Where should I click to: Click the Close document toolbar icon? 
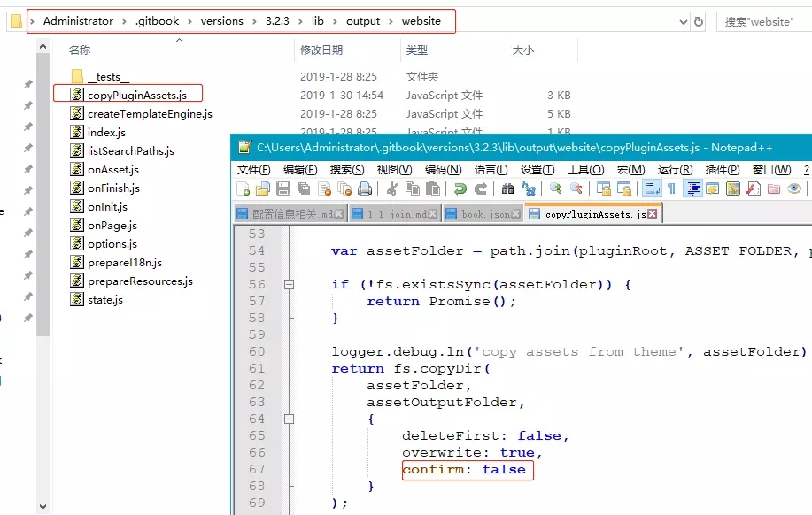(x=324, y=188)
